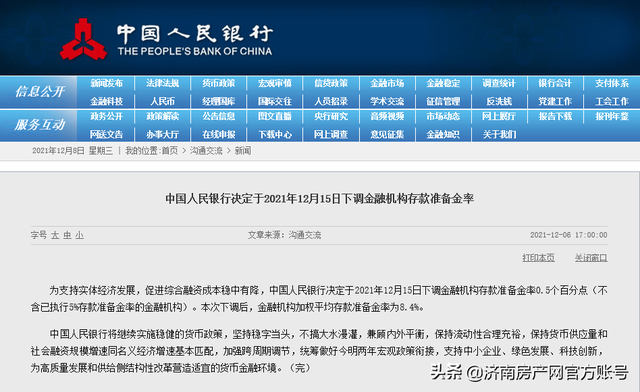Open the 金融知识 menu item
This screenshot has height=392, width=640.
[443, 134]
